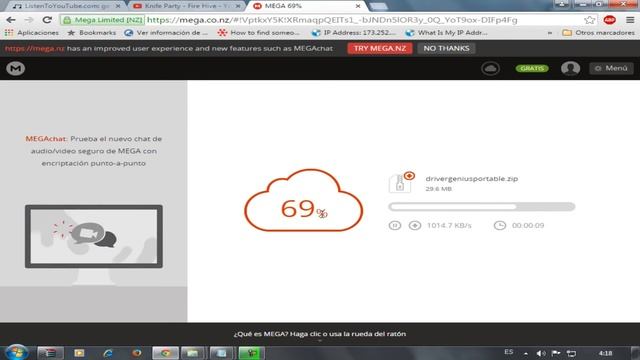Click the ES language indicator
This screenshot has height=360, width=640.
pyautogui.click(x=508, y=352)
